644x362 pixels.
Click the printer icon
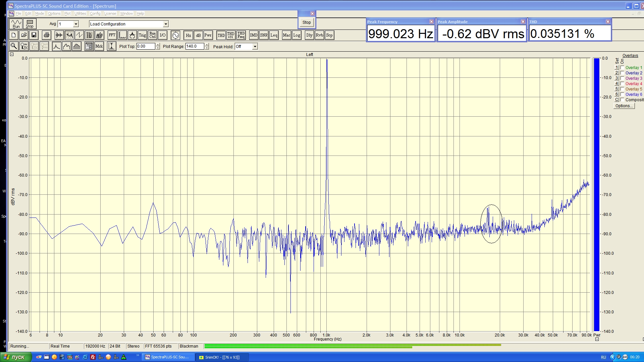coord(47,35)
